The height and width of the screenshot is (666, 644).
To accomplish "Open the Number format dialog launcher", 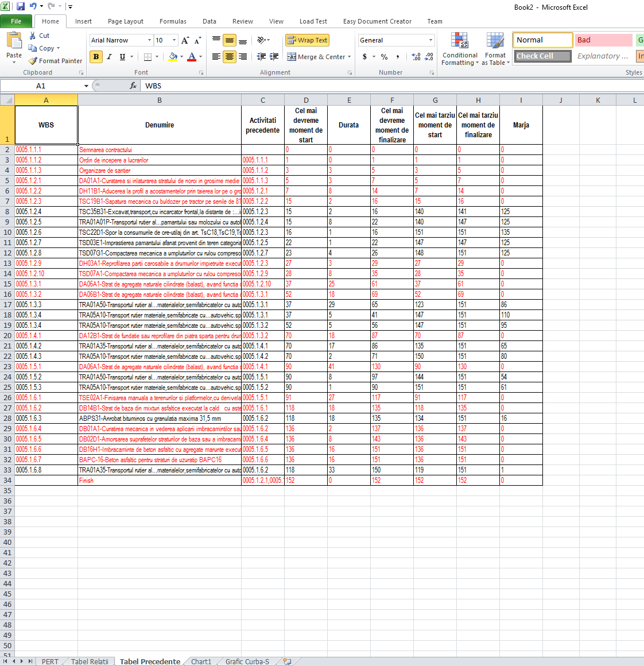I will pyautogui.click(x=432, y=73).
